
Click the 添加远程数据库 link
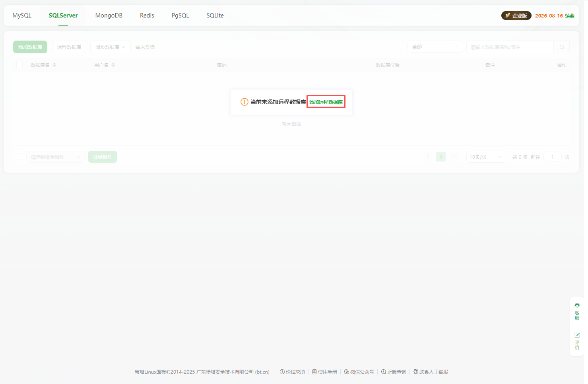(326, 102)
